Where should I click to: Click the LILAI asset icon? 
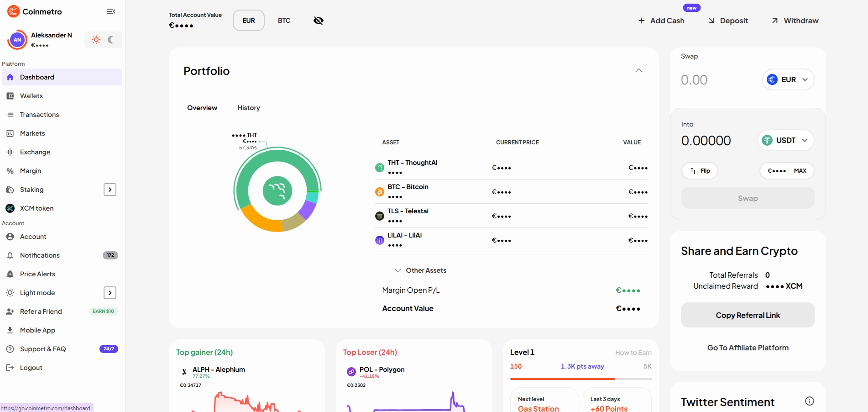[380, 240]
